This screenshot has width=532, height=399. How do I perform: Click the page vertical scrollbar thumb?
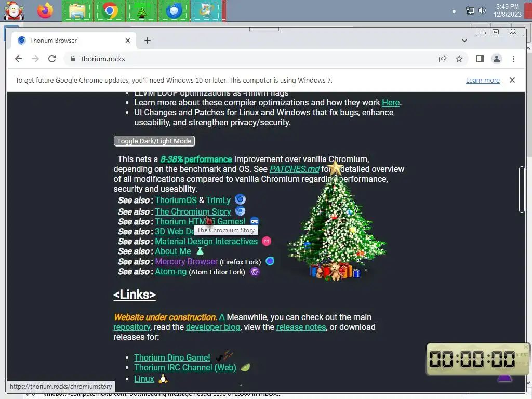tap(522, 190)
